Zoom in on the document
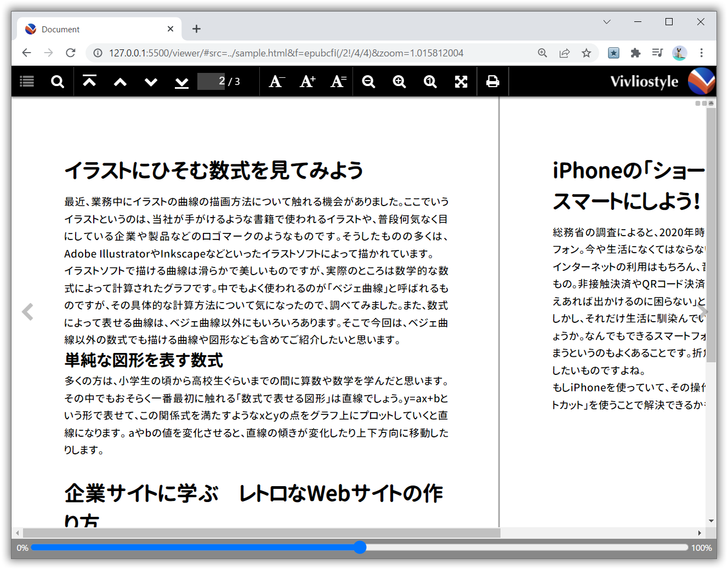The height and width of the screenshot is (570, 728). 399,81
